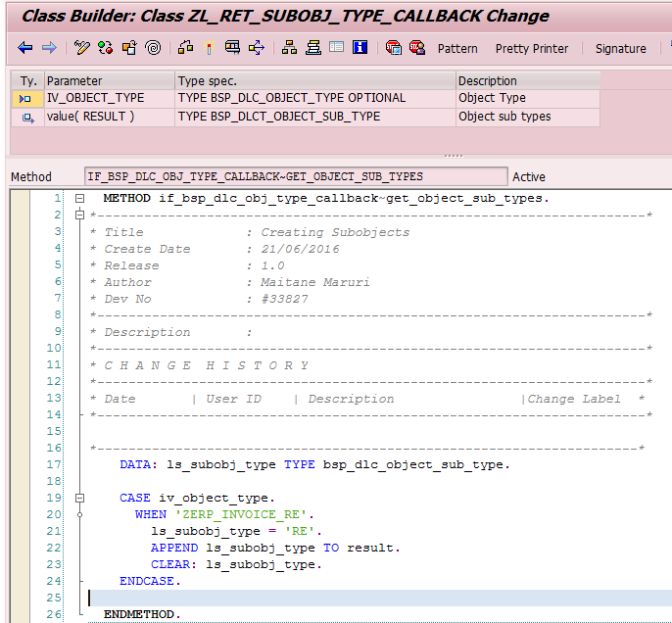Click TYPE BSP_DLCT_OBJECT_SUB_TYPE cell
The height and width of the screenshot is (623, 672).
point(315,117)
